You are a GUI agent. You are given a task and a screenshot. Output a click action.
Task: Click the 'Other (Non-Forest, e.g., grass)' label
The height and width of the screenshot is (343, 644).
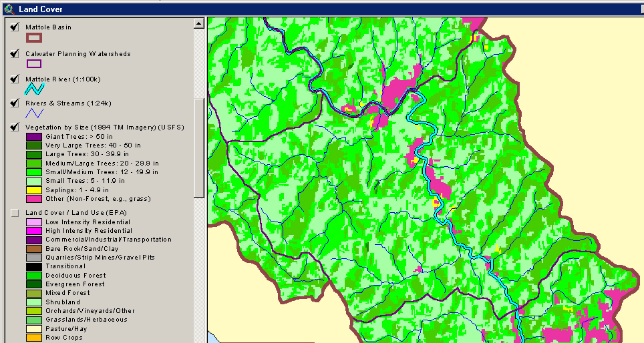pos(98,199)
